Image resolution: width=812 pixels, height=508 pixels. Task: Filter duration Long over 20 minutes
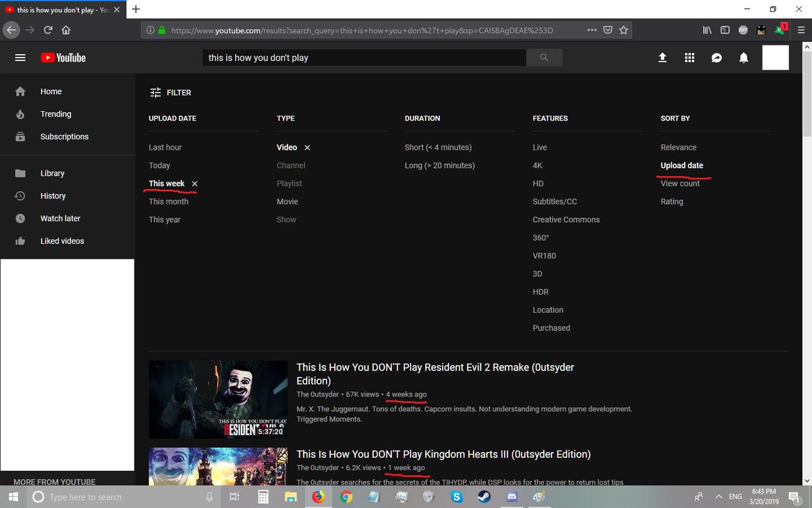pos(440,165)
